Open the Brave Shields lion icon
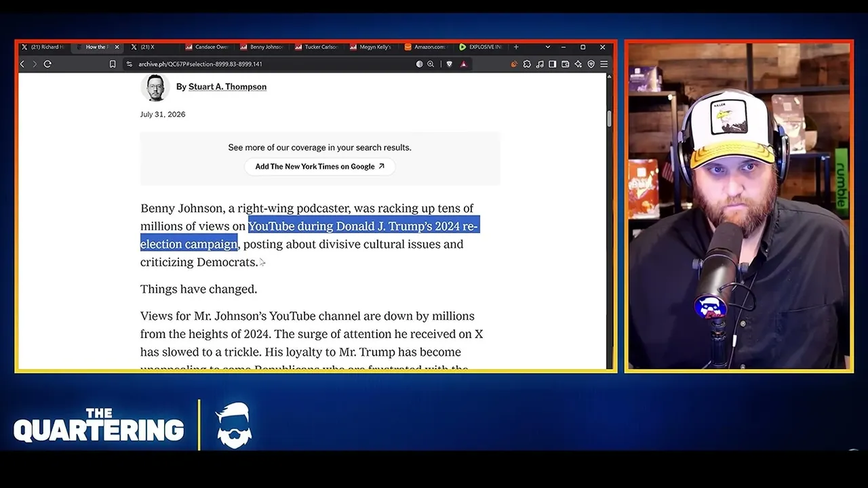Screen dimensions: 868x488 point(449,64)
